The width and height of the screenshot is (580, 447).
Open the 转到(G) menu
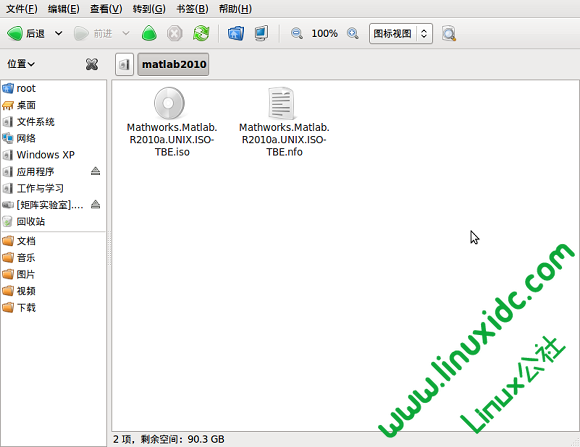(x=149, y=9)
